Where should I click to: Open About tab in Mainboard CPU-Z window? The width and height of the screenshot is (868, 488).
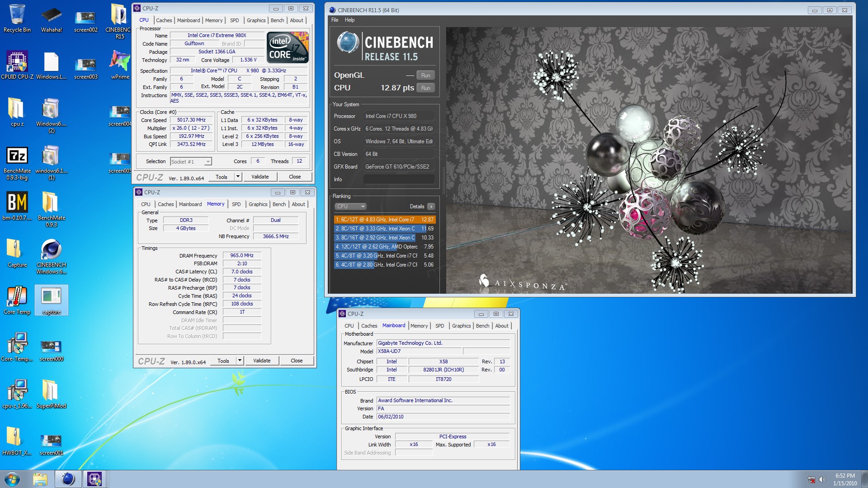[x=502, y=326]
